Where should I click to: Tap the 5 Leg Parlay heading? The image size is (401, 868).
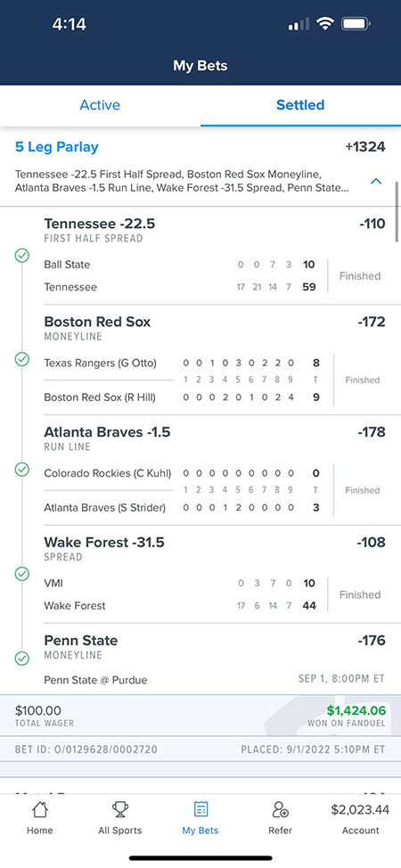click(x=57, y=147)
